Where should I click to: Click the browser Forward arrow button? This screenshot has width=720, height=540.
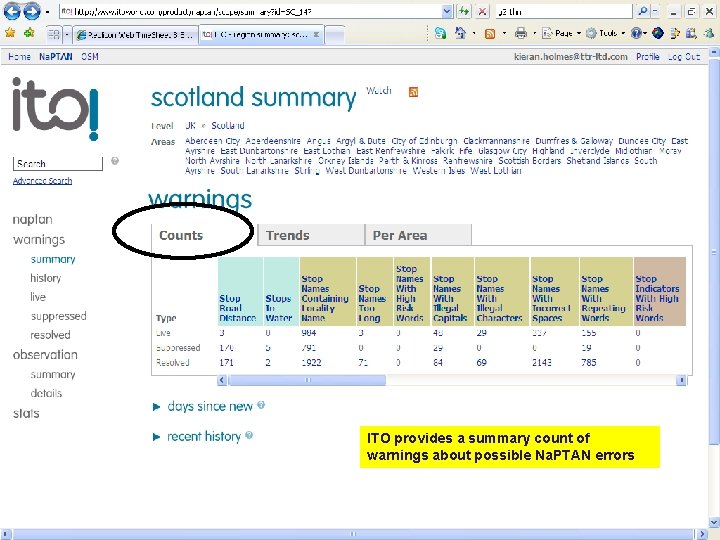coord(31,11)
